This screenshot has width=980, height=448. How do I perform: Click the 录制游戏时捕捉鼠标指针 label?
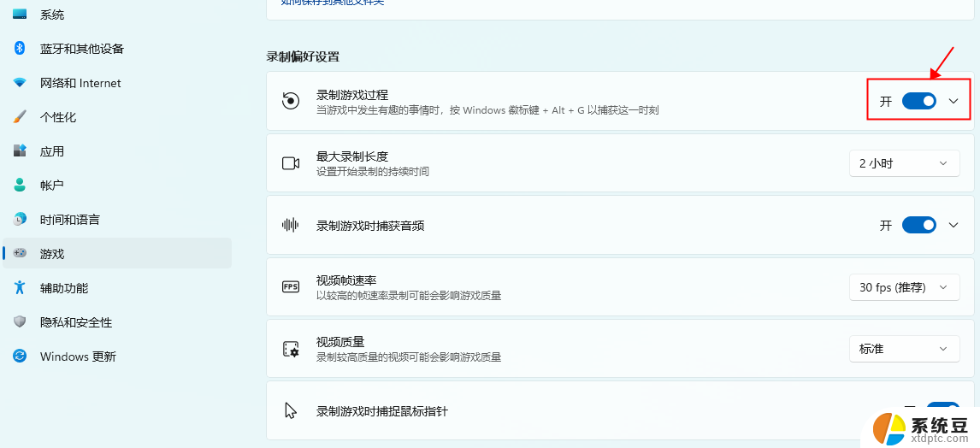tap(382, 411)
